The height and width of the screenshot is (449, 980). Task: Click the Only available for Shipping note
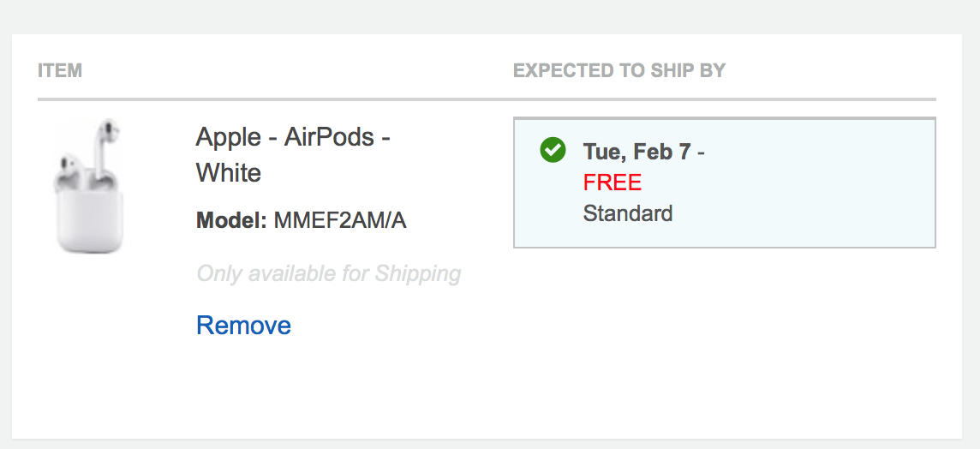point(328,274)
